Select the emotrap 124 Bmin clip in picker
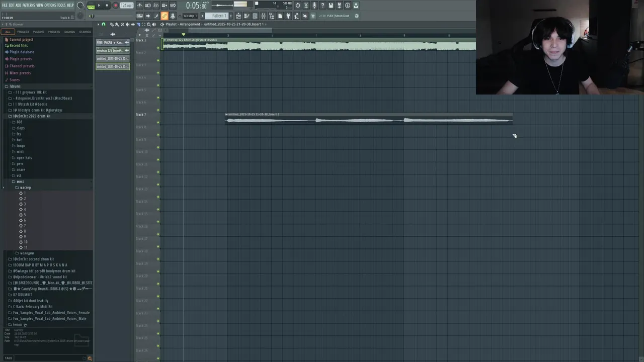 pyautogui.click(x=113, y=51)
